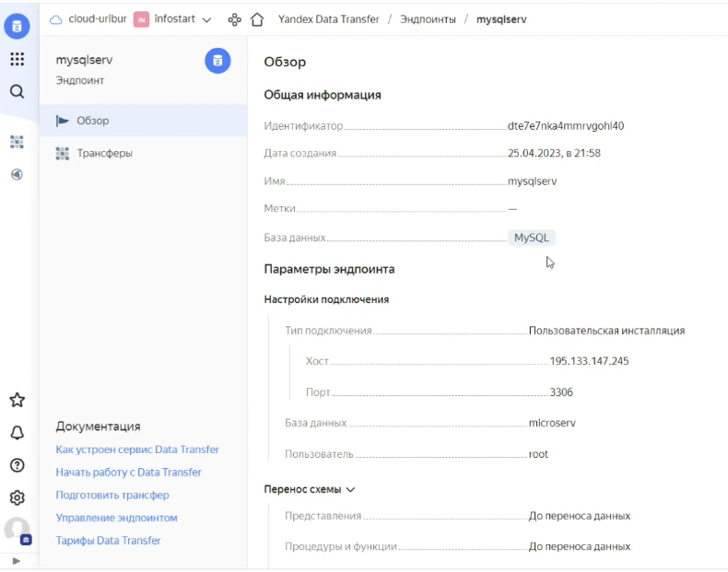Click the user avatar in sidebar
The image size is (728, 572).
[18, 530]
